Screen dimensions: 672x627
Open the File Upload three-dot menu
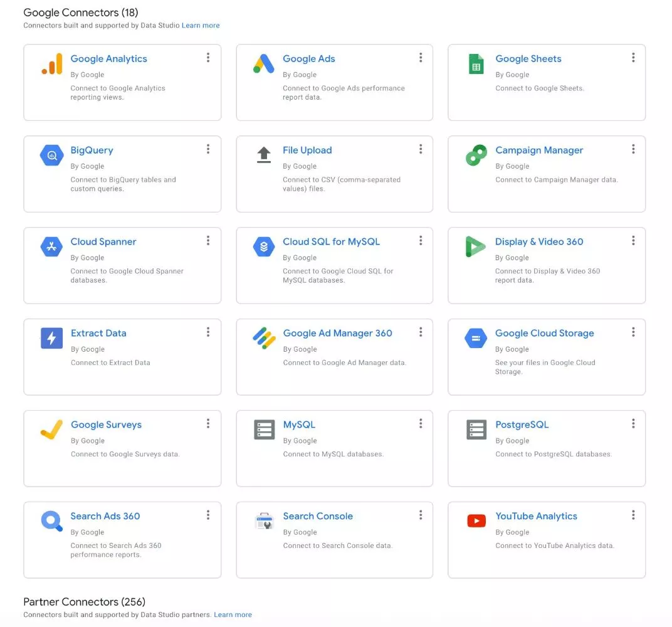(x=421, y=149)
